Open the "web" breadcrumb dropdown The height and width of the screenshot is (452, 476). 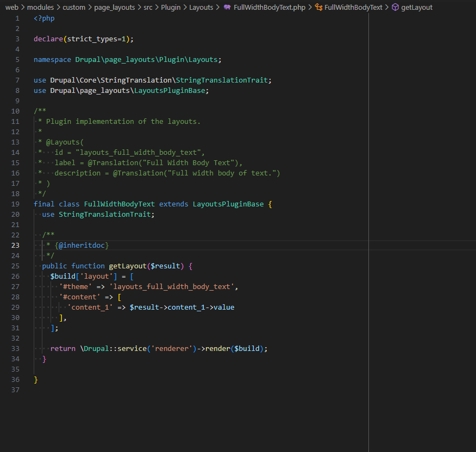pos(14,8)
